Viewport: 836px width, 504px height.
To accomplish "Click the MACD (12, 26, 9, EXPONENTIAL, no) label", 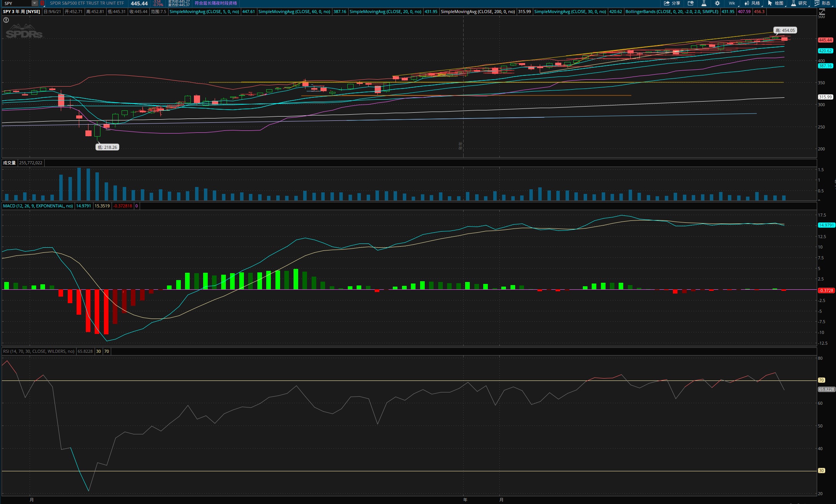I will point(38,206).
